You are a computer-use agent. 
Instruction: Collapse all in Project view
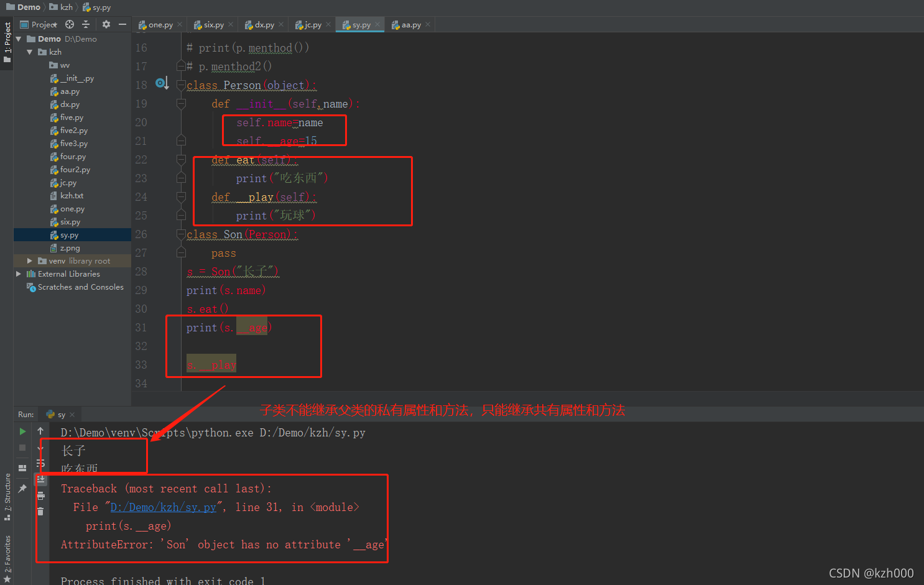coord(86,24)
